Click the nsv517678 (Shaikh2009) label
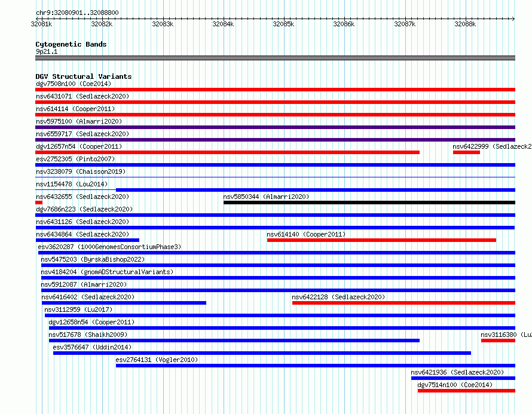Image resolution: width=532 pixels, height=414 pixels. (x=88, y=335)
